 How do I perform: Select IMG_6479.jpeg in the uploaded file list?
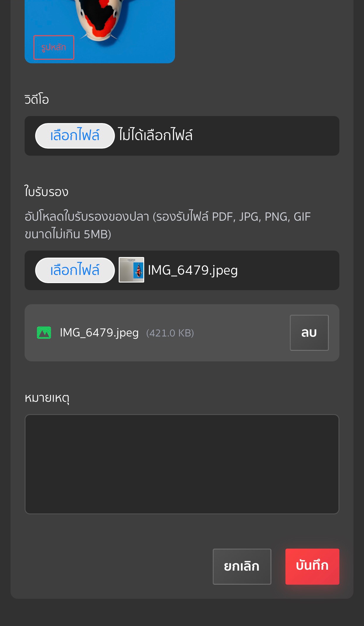click(99, 333)
